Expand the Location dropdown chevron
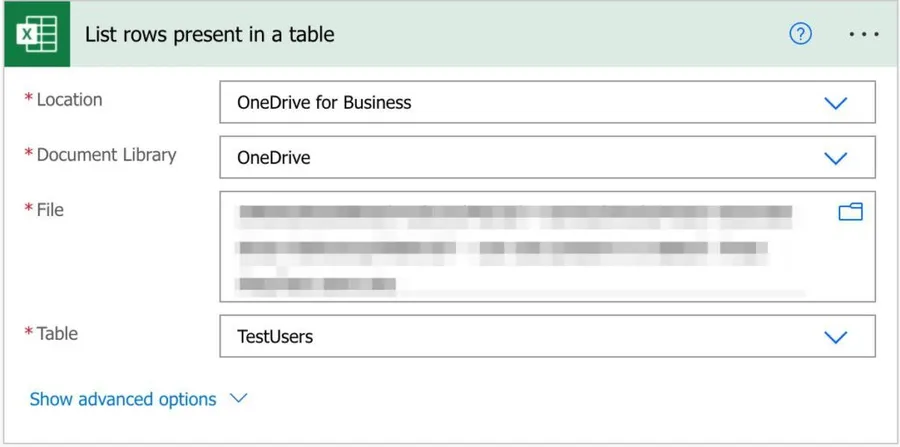900x447 pixels. [x=835, y=103]
